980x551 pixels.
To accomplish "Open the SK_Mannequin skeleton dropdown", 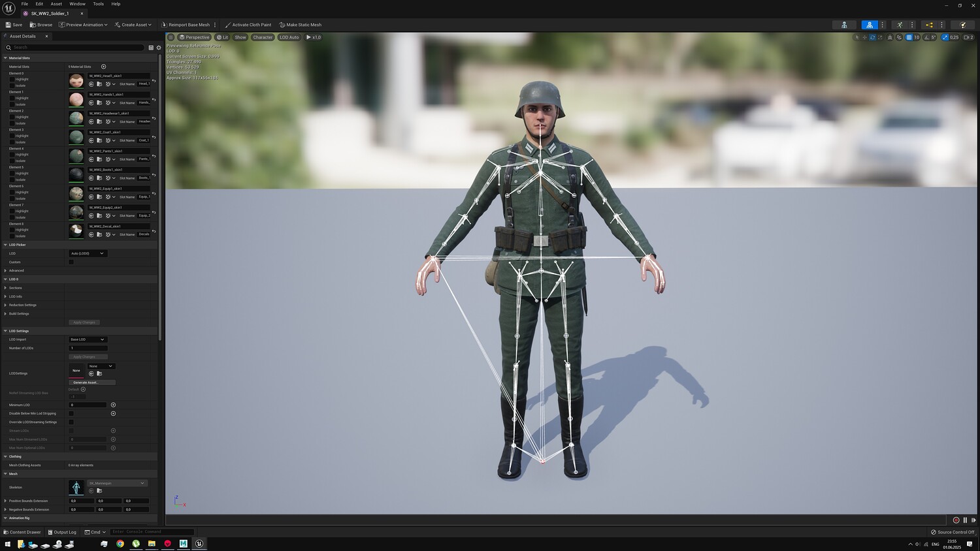I will pyautogui.click(x=118, y=483).
